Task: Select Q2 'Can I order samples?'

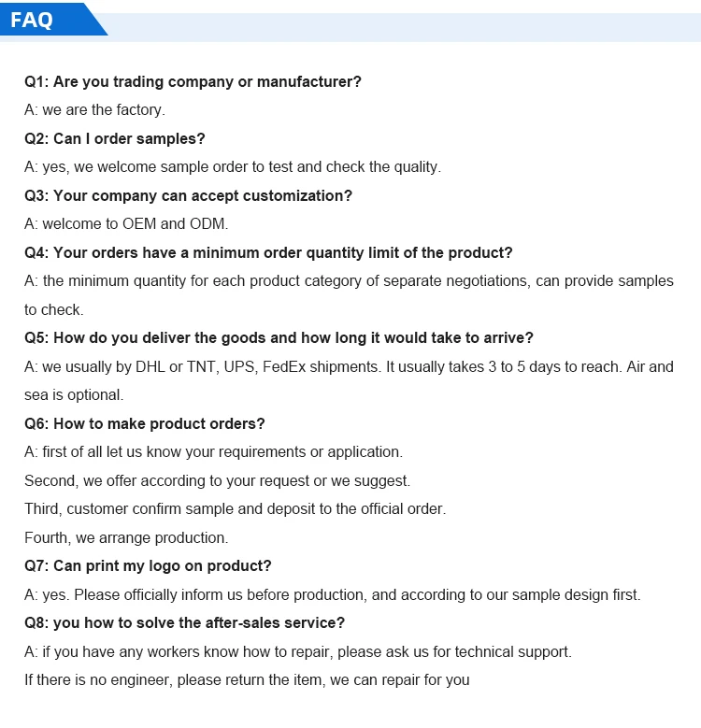Action: click(114, 139)
